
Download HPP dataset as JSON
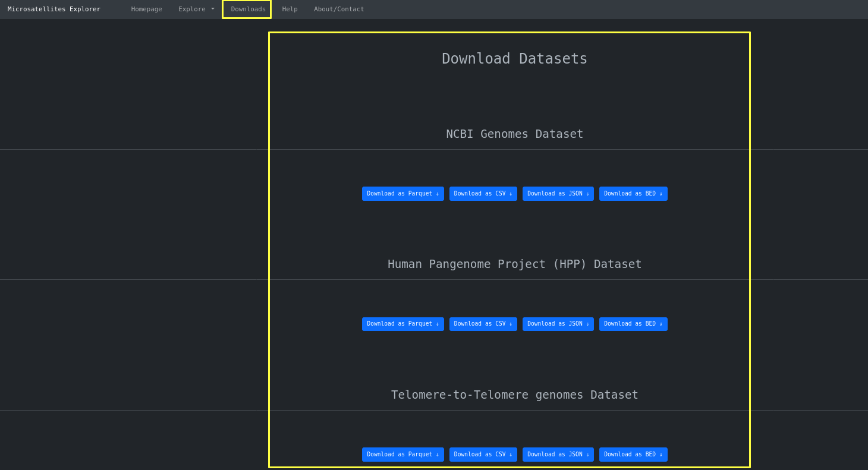point(558,324)
